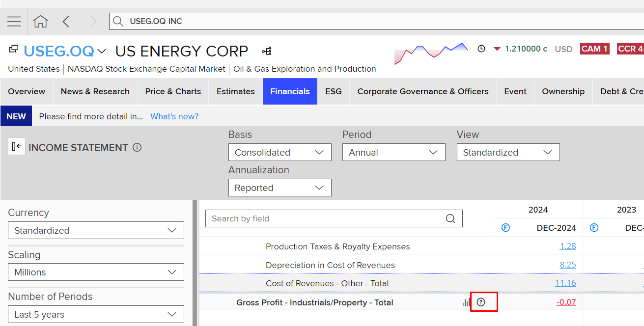The width and height of the screenshot is (644, 326).
Task: Open the hamburger main menu
Action: click(14, 22)
